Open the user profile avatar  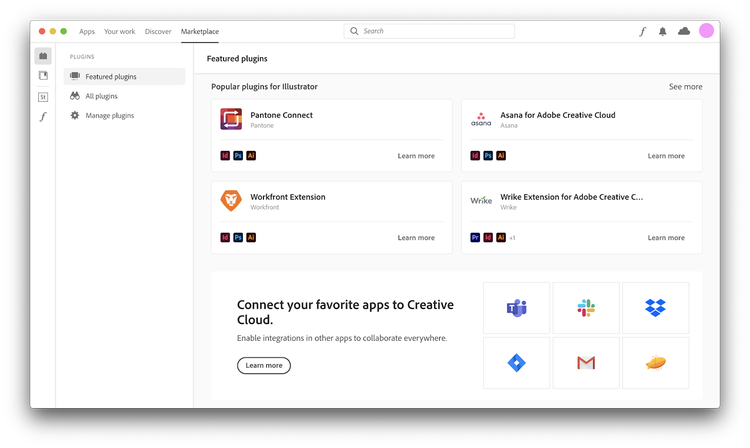(707, 31)
